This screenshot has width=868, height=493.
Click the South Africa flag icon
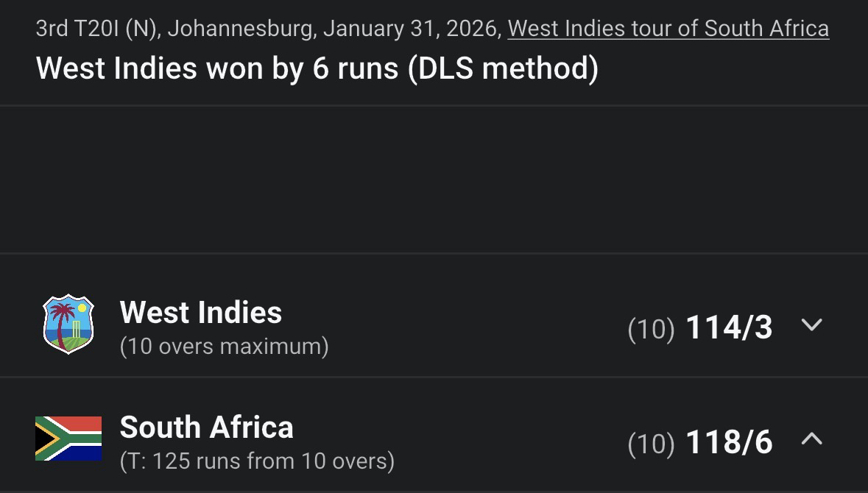(x=68, y=439)
